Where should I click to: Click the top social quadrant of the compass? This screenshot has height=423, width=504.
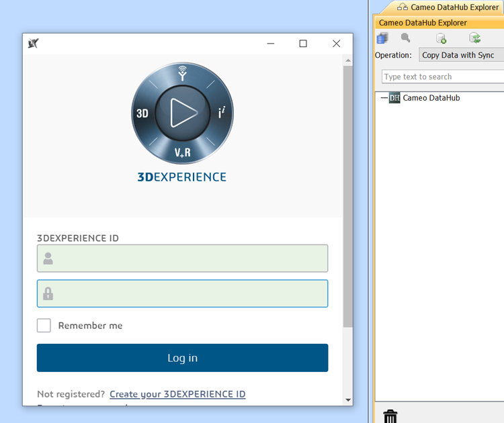coord(183,73)
